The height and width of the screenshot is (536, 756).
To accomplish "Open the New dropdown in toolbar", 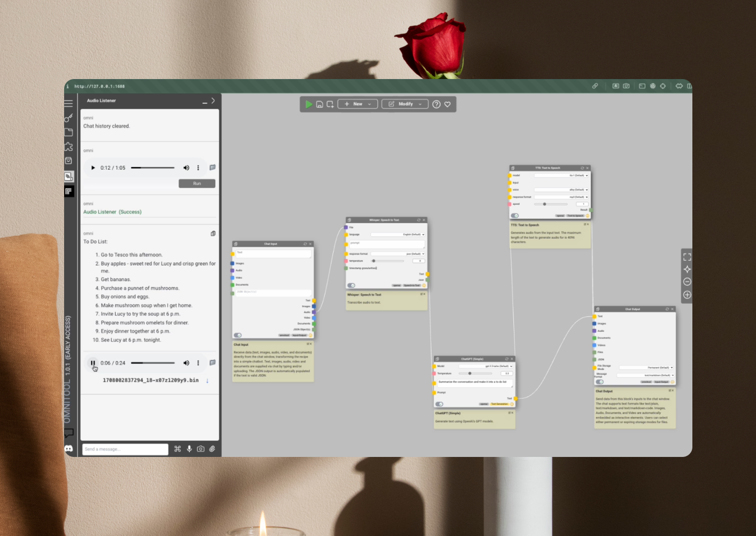I will [358, 104].
